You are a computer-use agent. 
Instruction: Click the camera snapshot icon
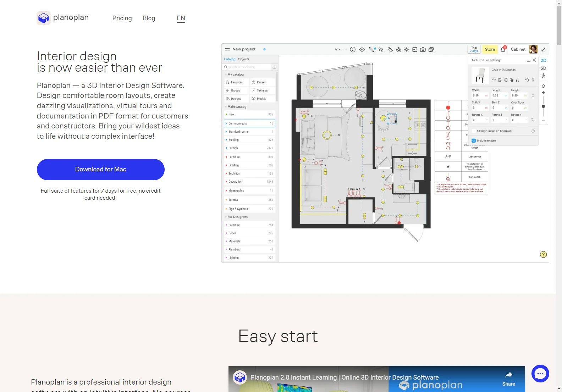[423, 50]
